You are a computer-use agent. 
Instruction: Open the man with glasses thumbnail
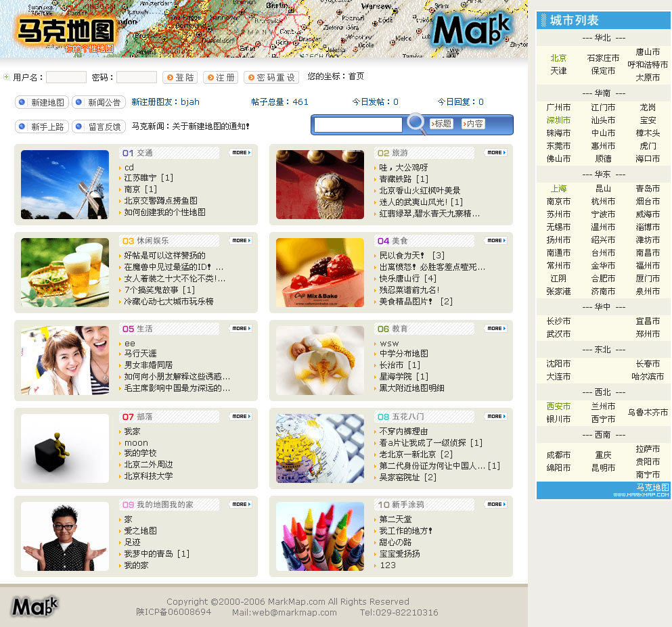coord(65,536)
